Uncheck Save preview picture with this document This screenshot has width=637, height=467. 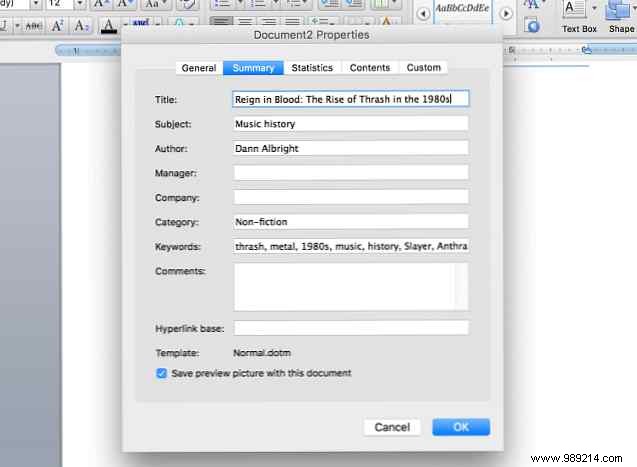161,373
